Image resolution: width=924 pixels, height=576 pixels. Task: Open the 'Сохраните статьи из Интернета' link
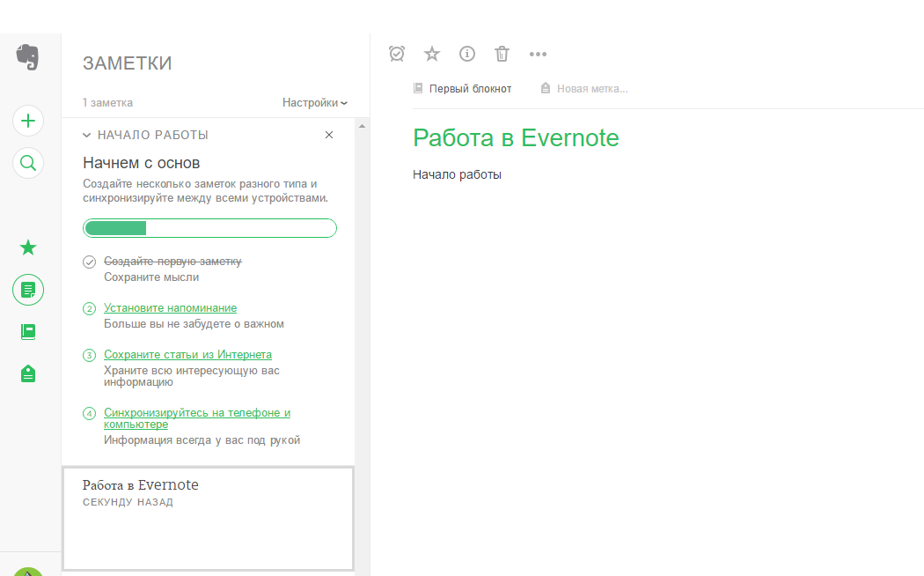(x=187, y=354)
